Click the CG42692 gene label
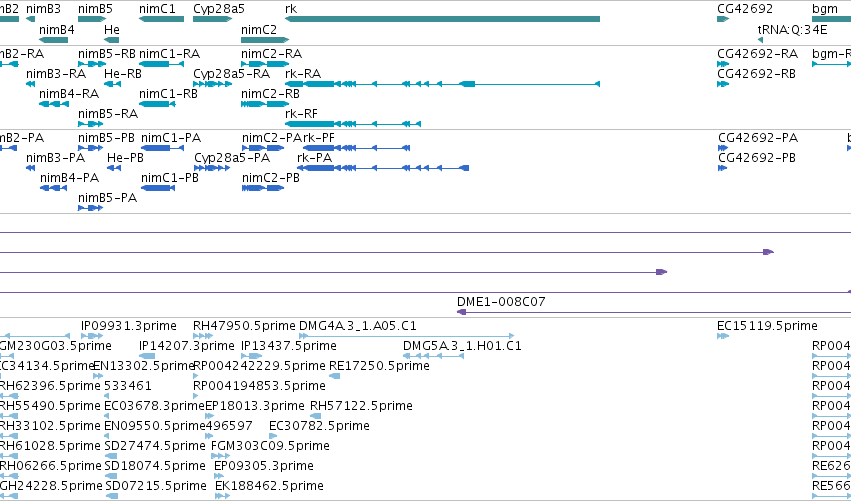The height and width of the screenshot is (501, 851). click(745, 9)
